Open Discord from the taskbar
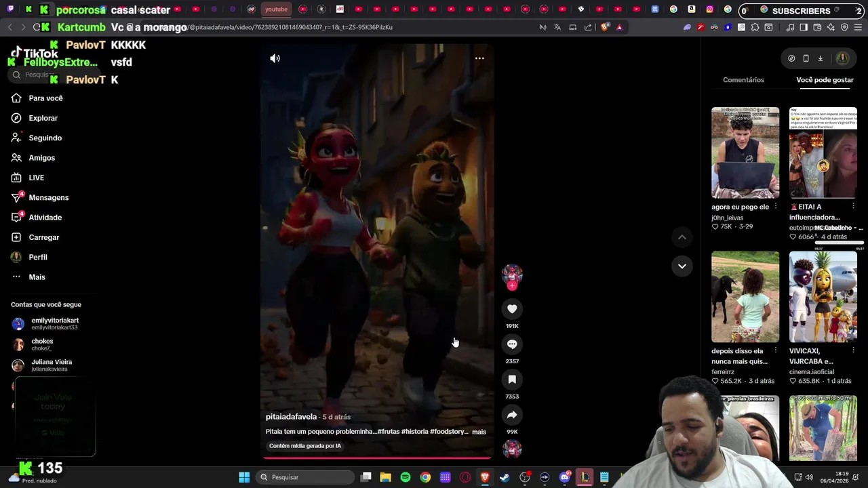Screen dimensions: 868x488 564,477
